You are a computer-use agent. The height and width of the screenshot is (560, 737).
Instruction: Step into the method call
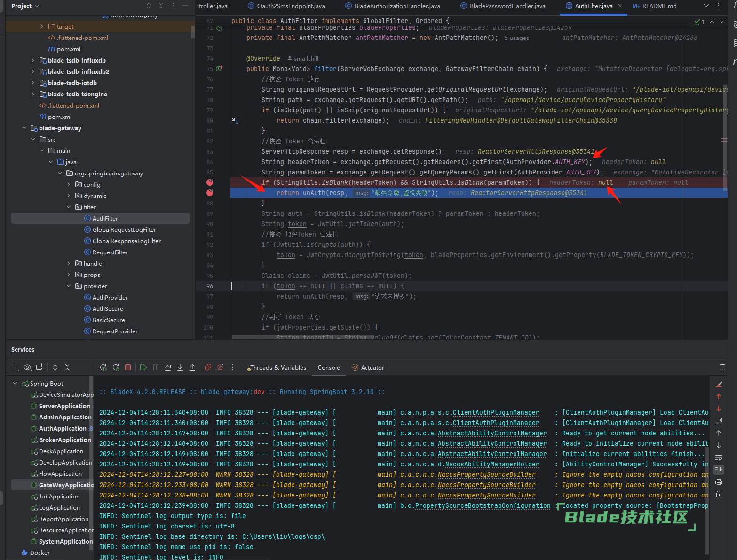click(x=180, y=367)
